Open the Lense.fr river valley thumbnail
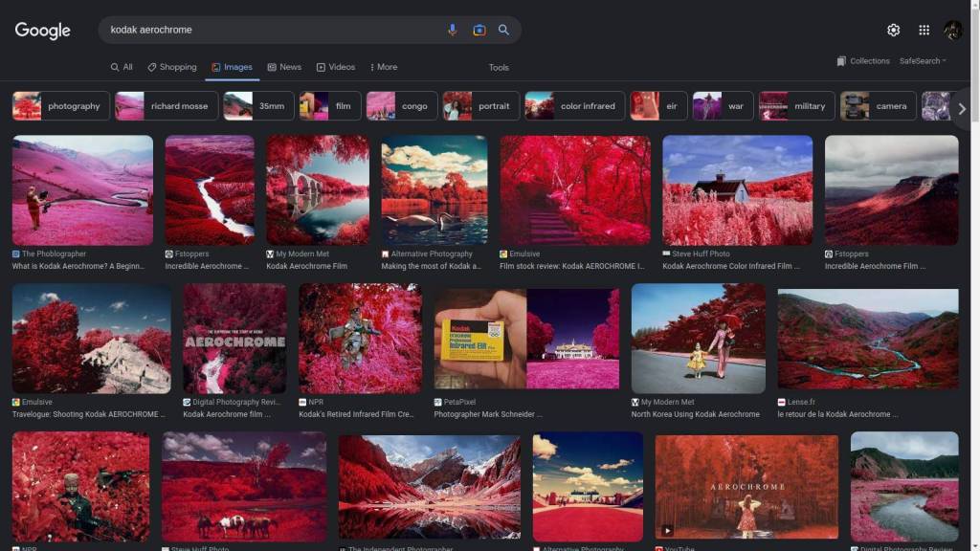The width and height of the screenshot is (980, 551). pos(868,339)
